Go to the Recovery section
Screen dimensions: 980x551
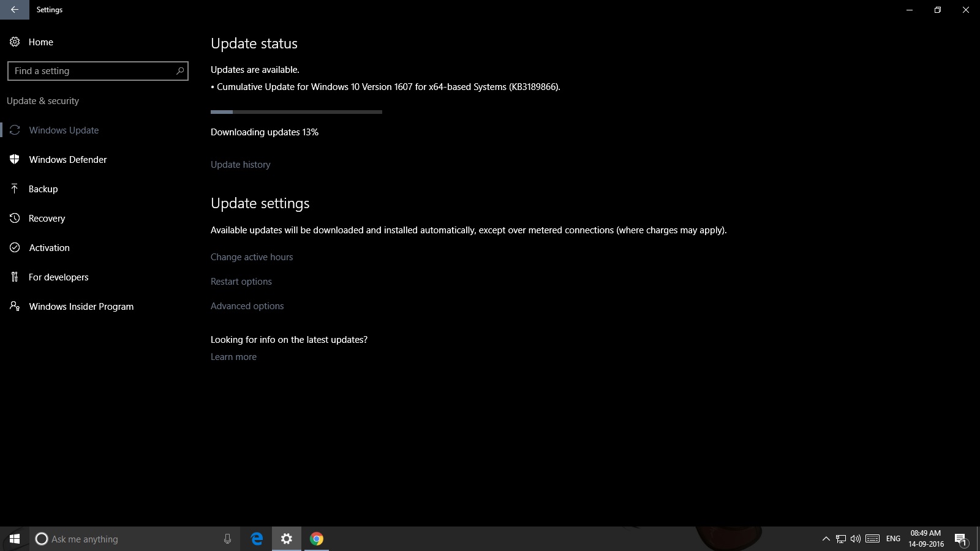[x=47, y=218]
